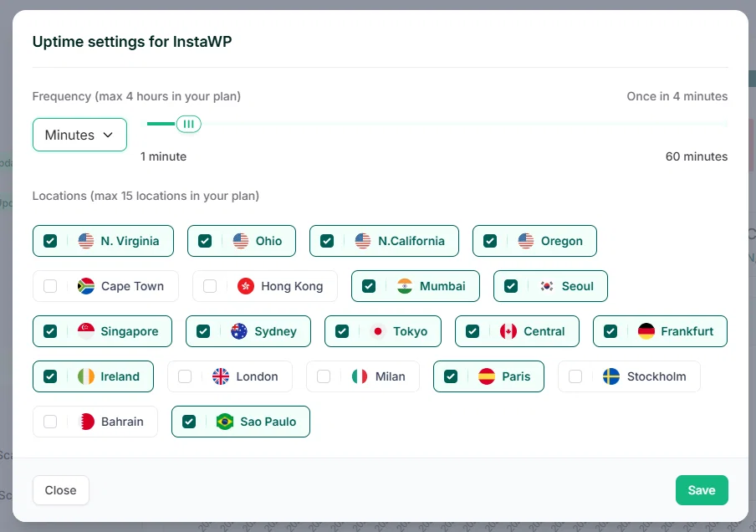Click the Brazil flag next to Sao Paulo
This screenshot has height=532, width=756.
click(225, 422)
